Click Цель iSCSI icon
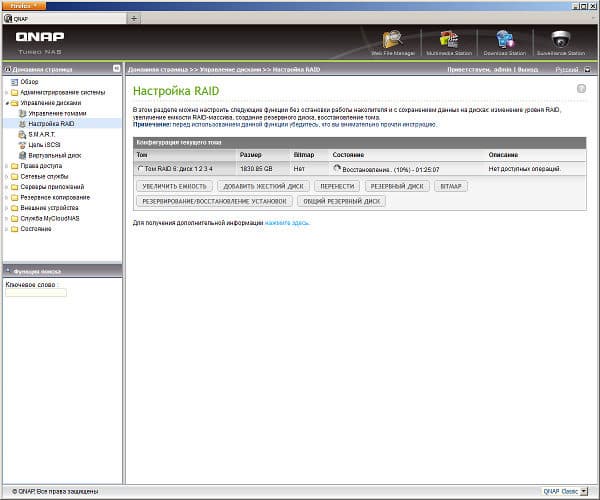The height and width of the screenshot is (500, 600). point(23,145)
